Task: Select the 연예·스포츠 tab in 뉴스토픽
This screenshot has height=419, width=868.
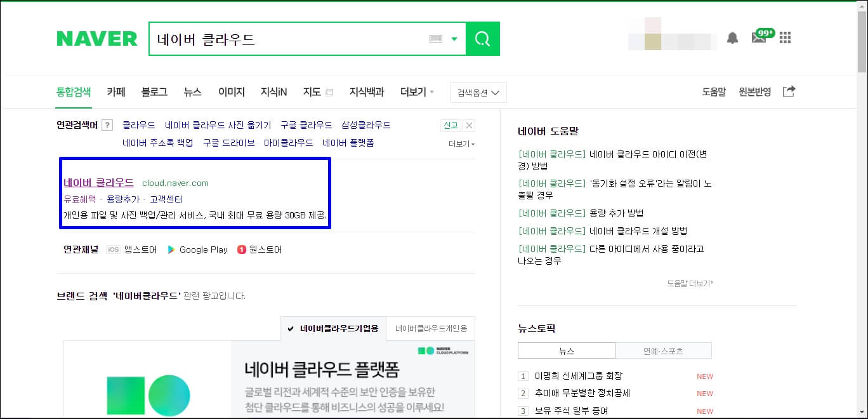Action: coord(663,350)
